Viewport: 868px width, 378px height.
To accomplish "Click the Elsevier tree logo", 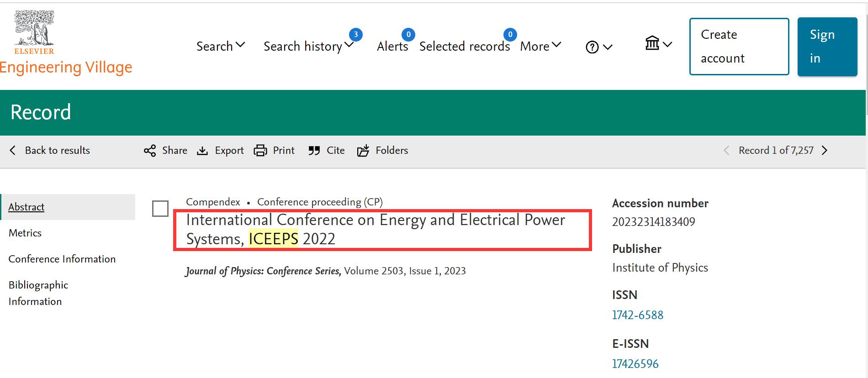I will (34, 32).
